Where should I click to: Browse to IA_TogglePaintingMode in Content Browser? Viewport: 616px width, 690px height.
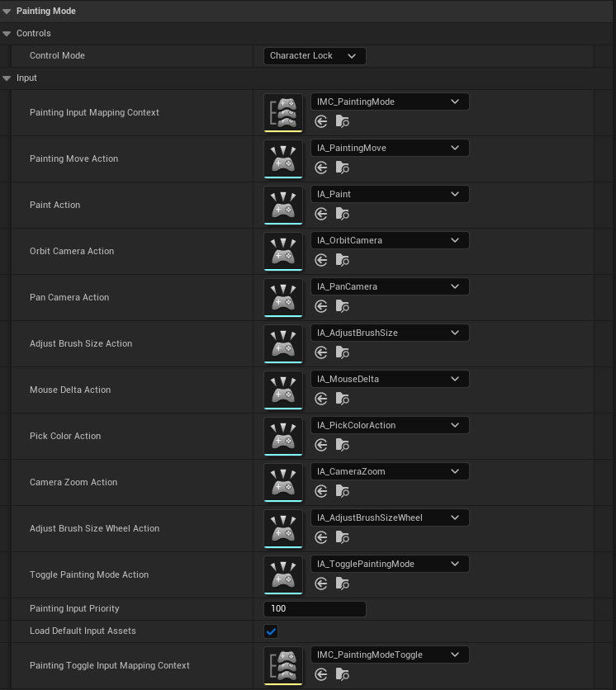coord(342,584)
